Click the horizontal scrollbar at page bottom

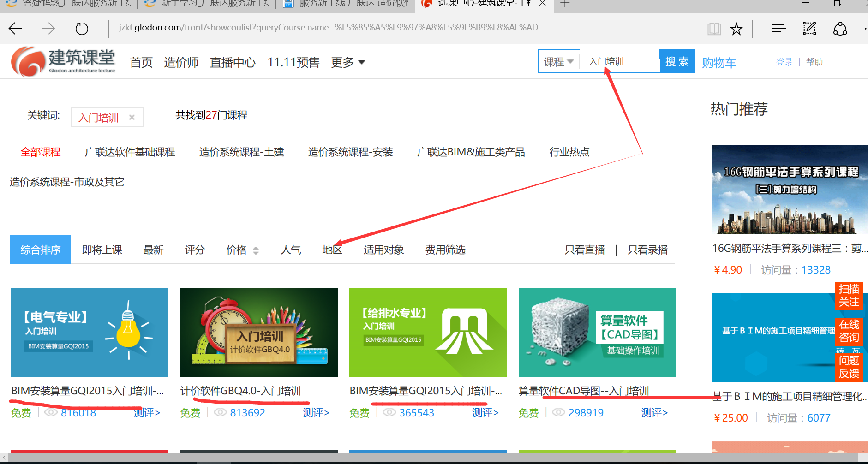pos(434,457)
